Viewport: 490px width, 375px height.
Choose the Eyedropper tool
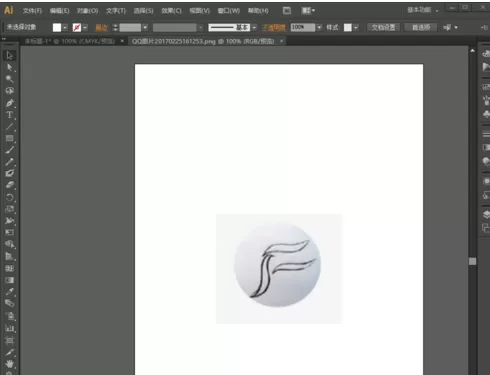(x=9, y=292)
